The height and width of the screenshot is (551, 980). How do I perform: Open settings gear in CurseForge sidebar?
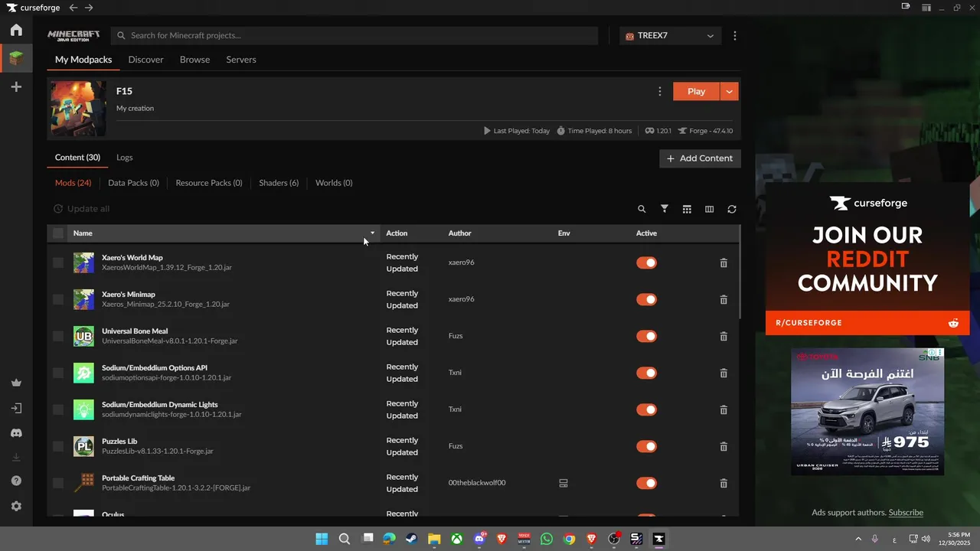[16, 506]
